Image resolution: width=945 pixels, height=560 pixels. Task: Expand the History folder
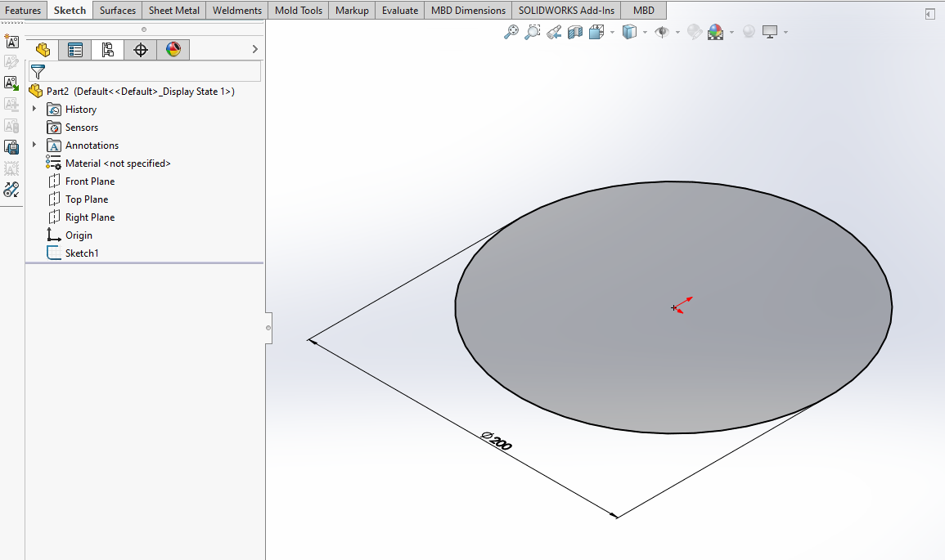pos(34,110)
